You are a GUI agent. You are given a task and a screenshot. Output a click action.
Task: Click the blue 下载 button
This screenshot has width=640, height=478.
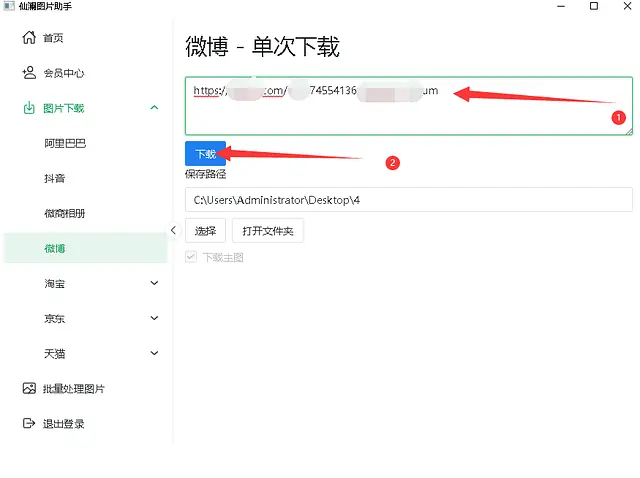pos(205,153)
